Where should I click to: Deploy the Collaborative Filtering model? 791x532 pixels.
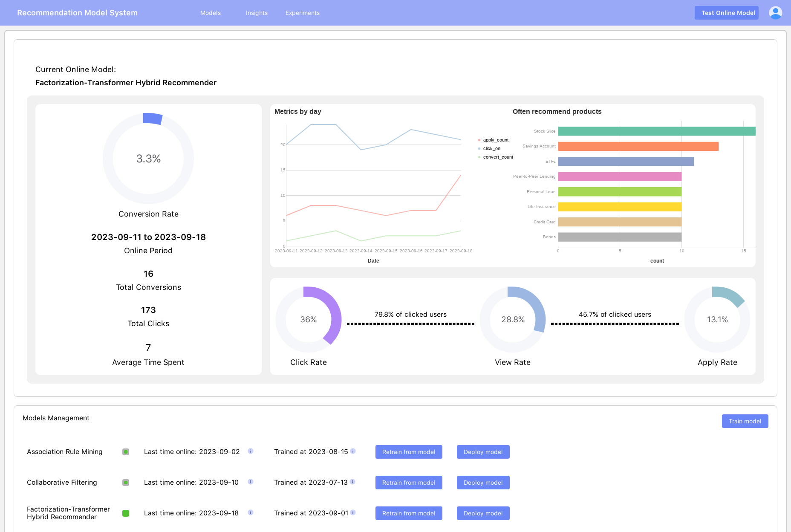[483, 483]
